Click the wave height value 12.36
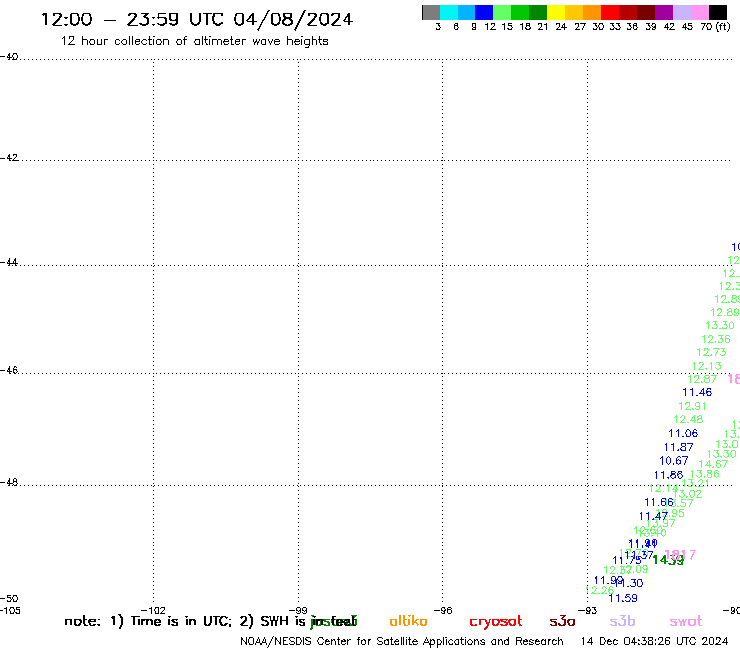Image resolution: width=740 pixels, height=650 pixels. coord(715,339)
